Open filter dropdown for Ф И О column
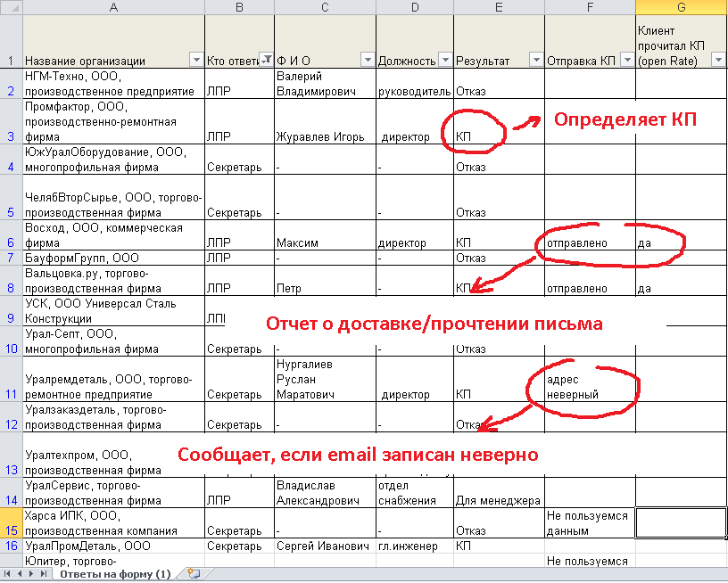Viewport: 728px width, 583px height. point(368,60)
